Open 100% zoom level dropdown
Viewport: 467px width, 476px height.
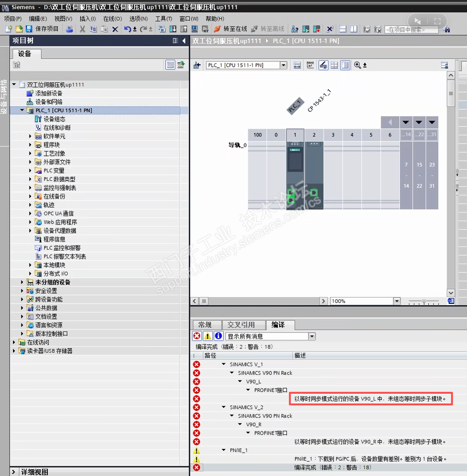coord(396,301)
